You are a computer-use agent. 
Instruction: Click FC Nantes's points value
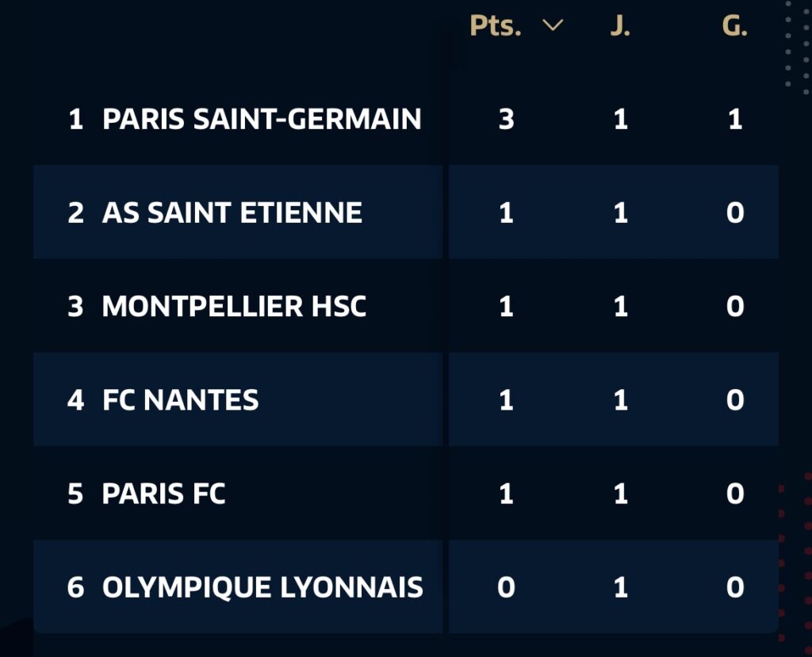[x=506, y=399]
